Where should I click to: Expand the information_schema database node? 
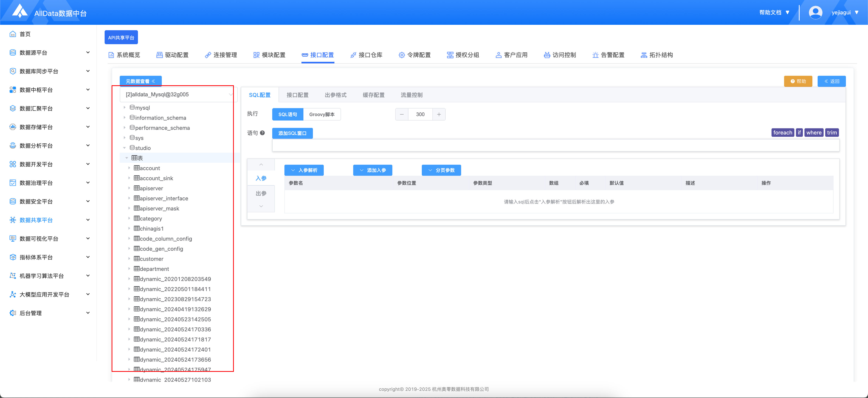tap(125, 118)
